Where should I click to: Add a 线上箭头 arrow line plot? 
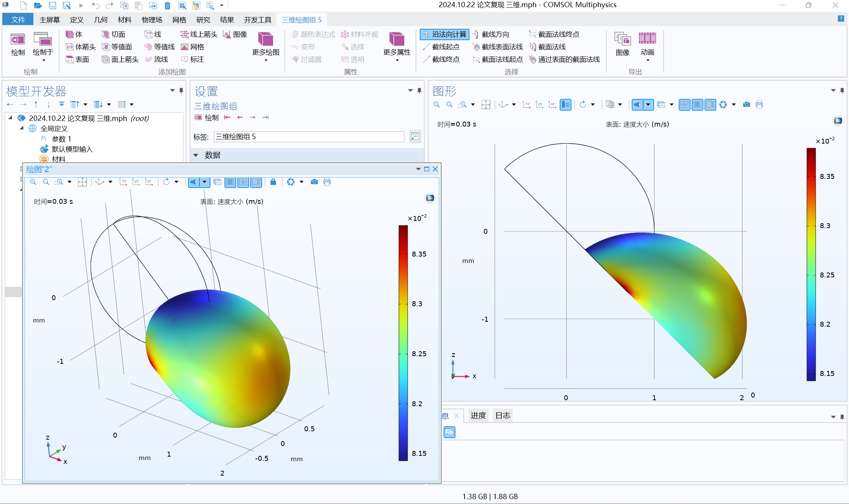[199, 34]
